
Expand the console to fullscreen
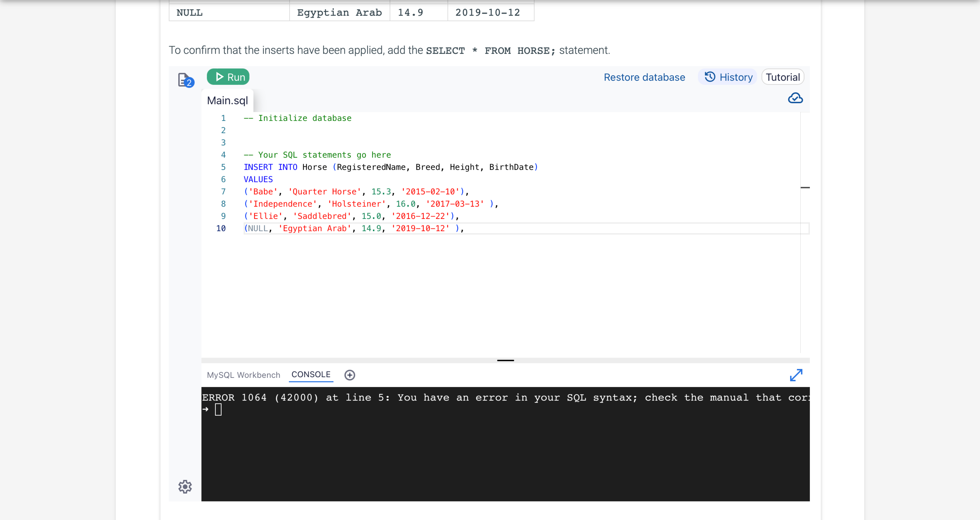[796, 375]
